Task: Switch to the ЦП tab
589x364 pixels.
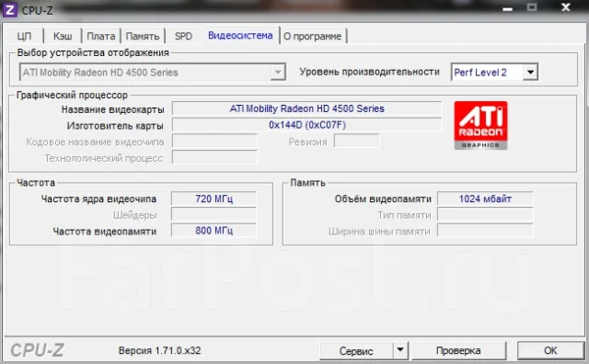Action: coord(25,36)
